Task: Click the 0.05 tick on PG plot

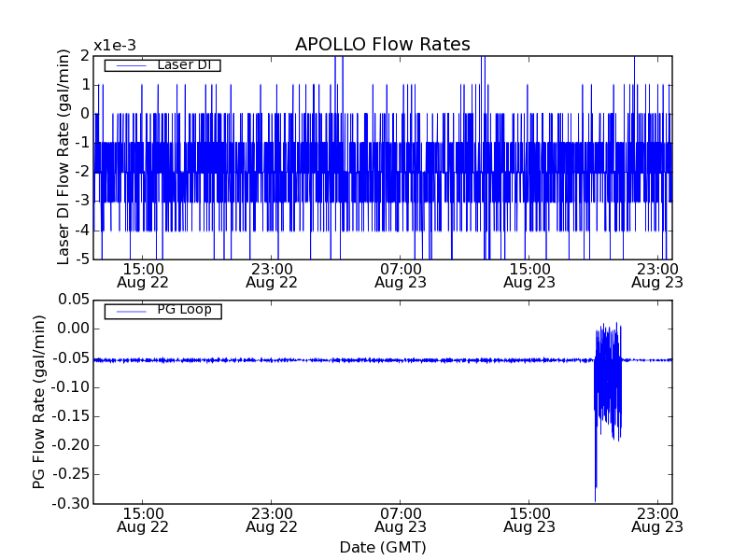Action: click(x=72, y=300)
